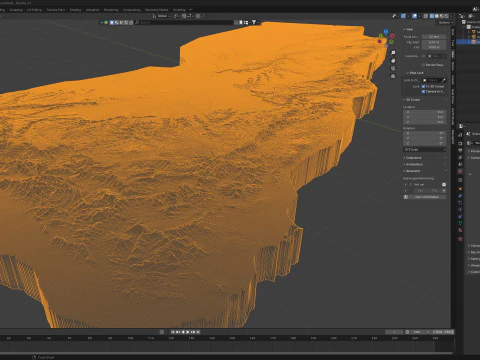Switch perspective/orthographic view icon
Viewport: 480px width, 360px height.
393,76
